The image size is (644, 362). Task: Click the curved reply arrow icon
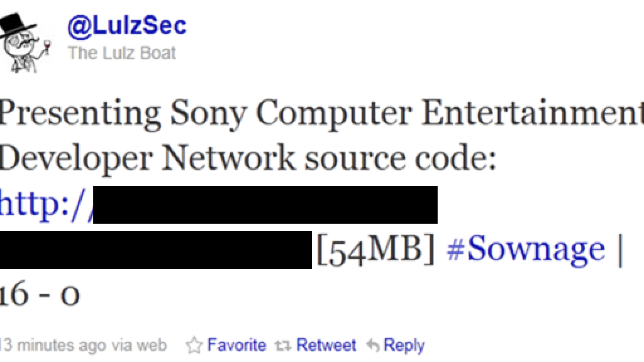tap(373, 345)
